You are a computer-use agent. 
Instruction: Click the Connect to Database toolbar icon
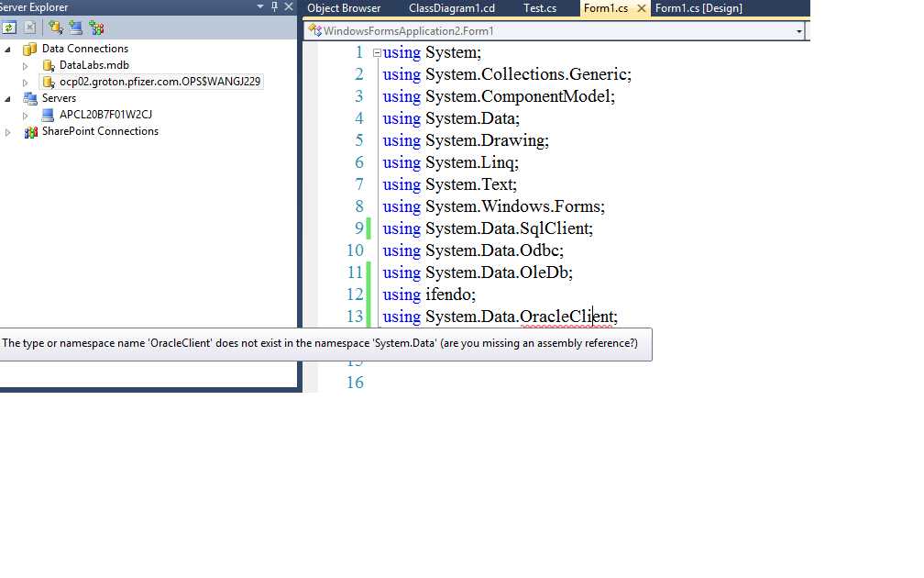coord(56,28)
